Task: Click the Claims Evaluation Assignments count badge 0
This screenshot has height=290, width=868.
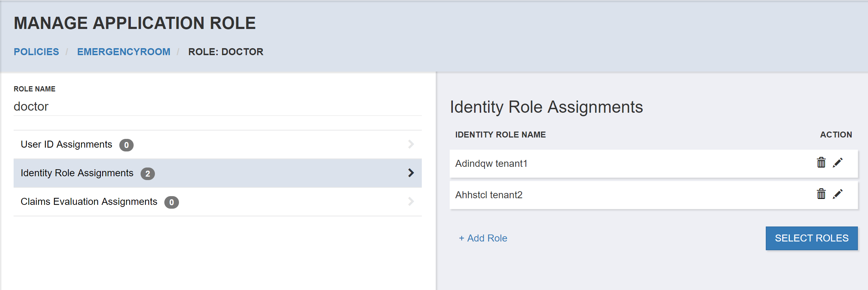Action: 172,202
